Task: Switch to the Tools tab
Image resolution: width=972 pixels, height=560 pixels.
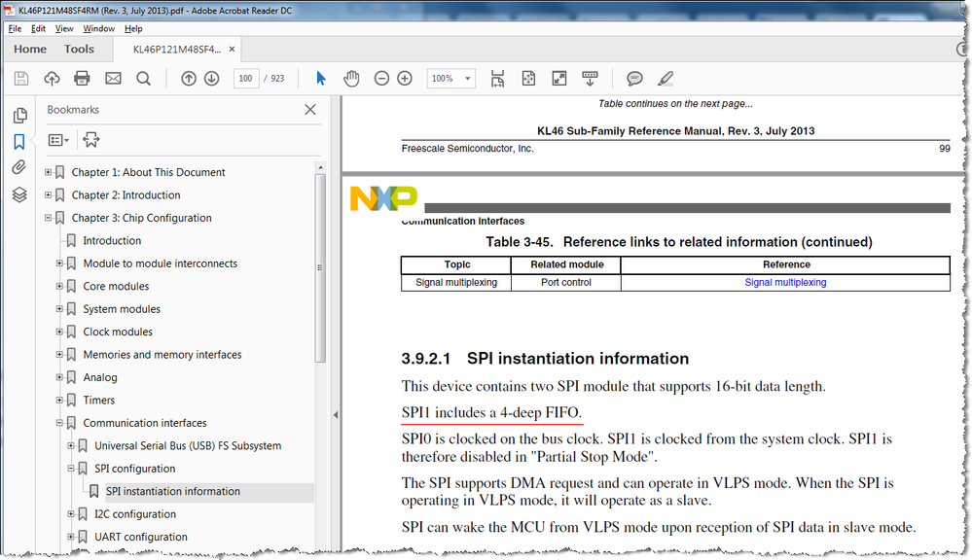Action: (79, 49)
